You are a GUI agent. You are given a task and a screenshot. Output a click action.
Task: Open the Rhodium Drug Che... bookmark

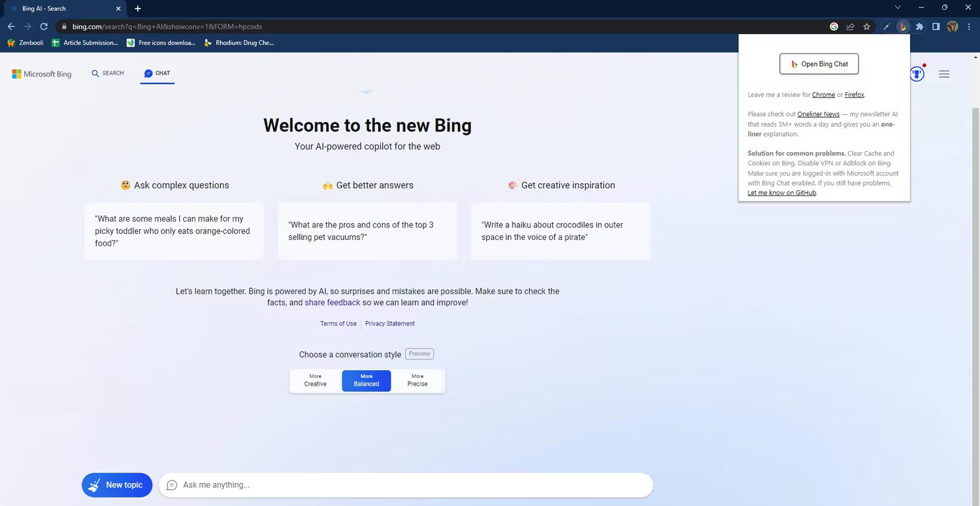239,42
